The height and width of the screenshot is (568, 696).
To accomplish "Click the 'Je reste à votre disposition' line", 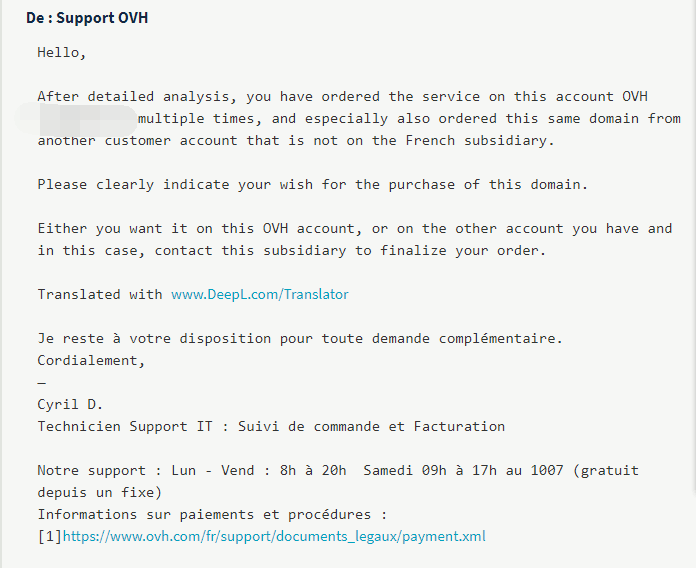I will click(x=300, y=339).
